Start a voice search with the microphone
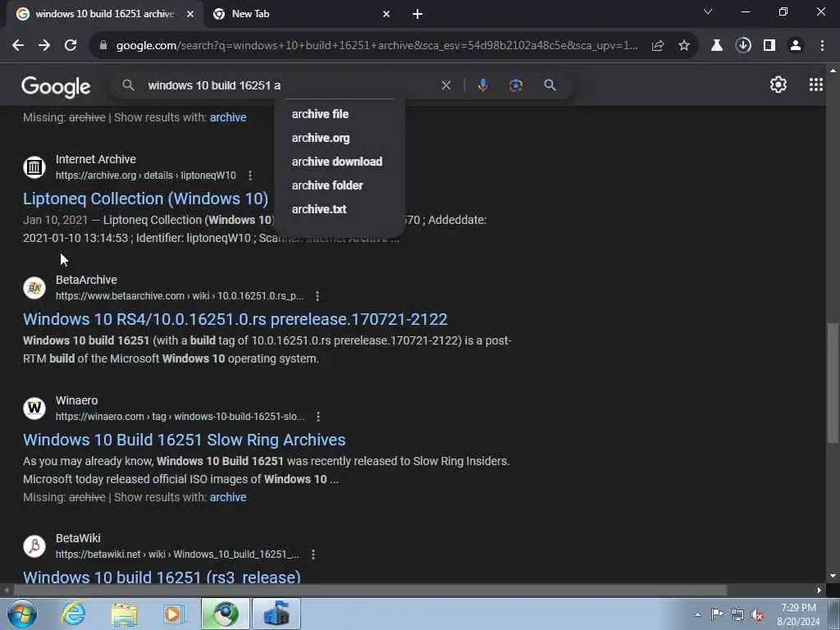840x630 pixels. click(482, 85)
